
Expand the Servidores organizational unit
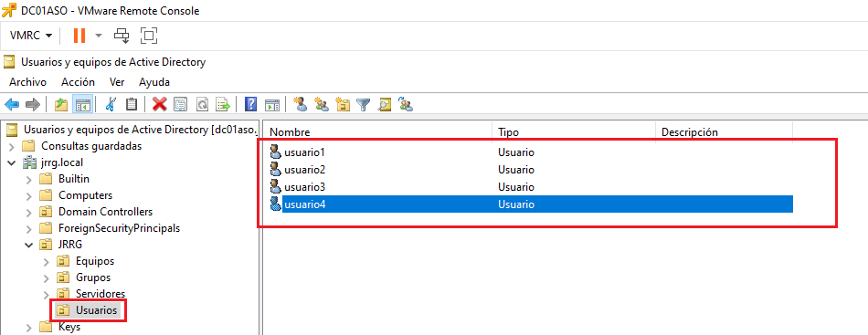(x=47, y=294)
